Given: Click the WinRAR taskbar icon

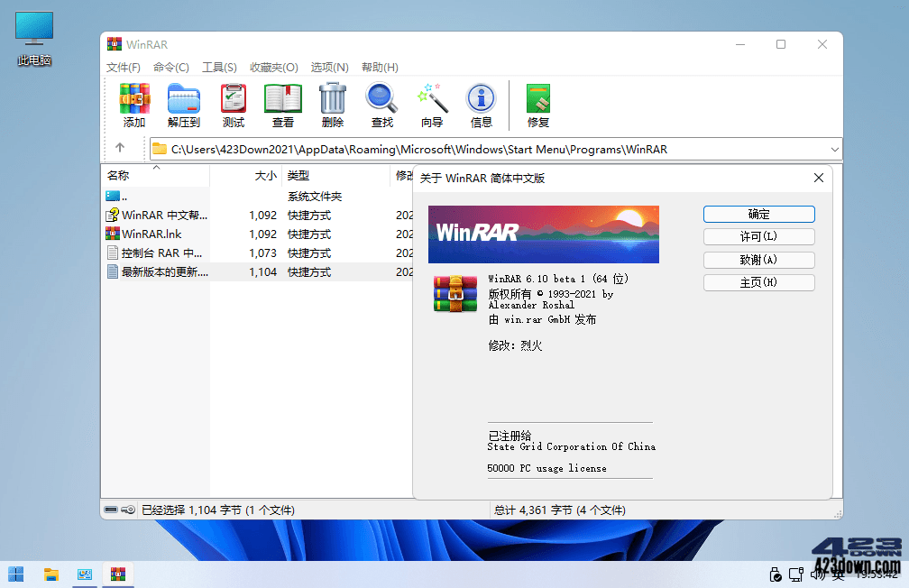Looking at the screenshot, I should click(117, 574).
